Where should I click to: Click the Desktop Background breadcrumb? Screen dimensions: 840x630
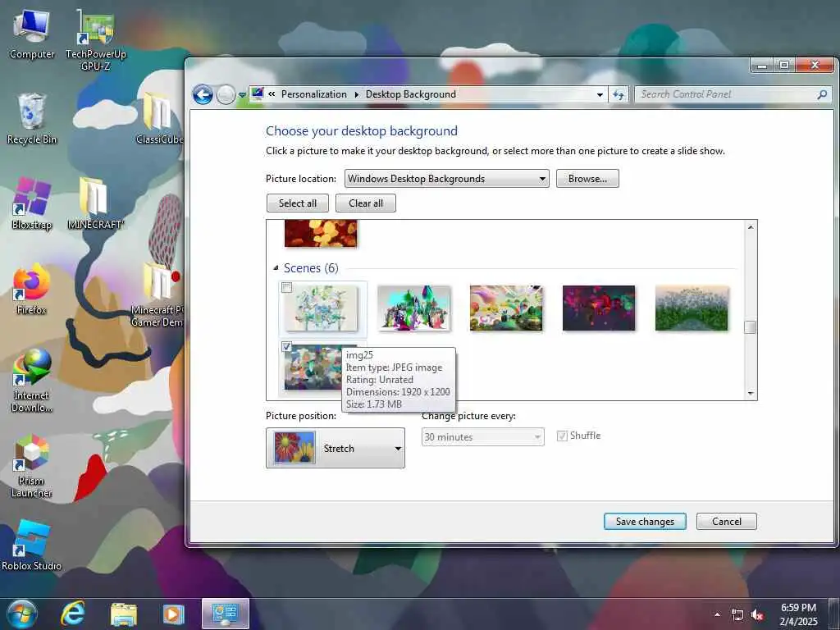(411, 94)
